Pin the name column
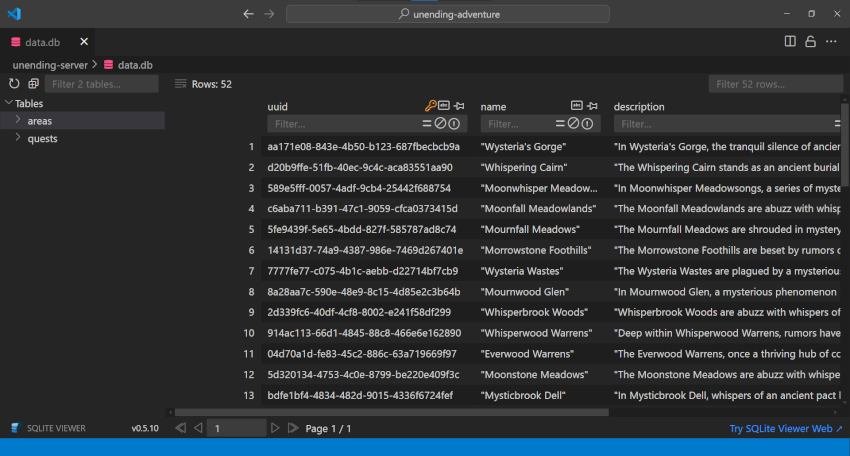Screen dimensions: 850x456 pyautogui.click(x=592, y=106)
